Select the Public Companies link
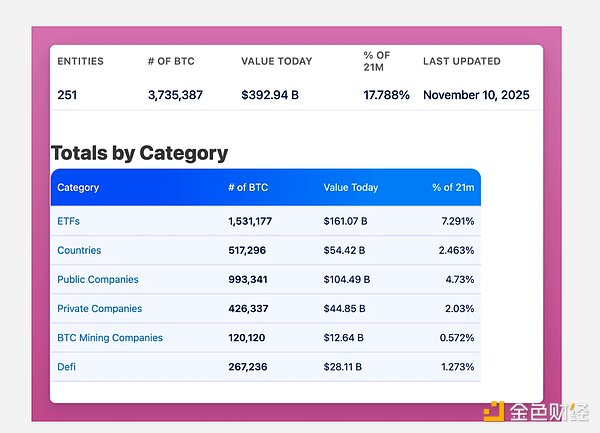This screenshot has height=433, width=600. point(98,279)
